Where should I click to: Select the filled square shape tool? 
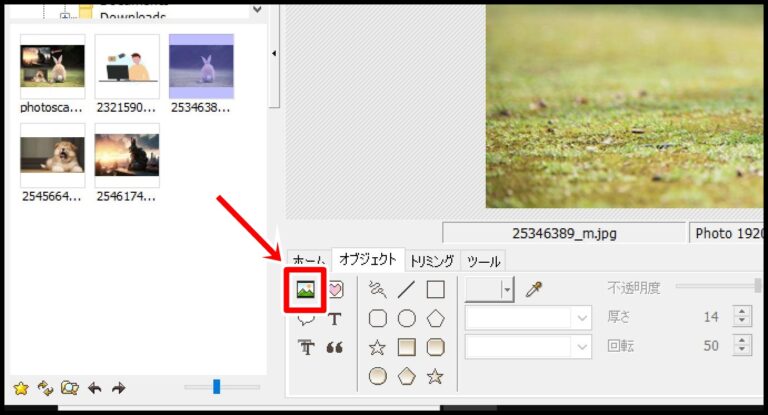click(x=407, y=347)
